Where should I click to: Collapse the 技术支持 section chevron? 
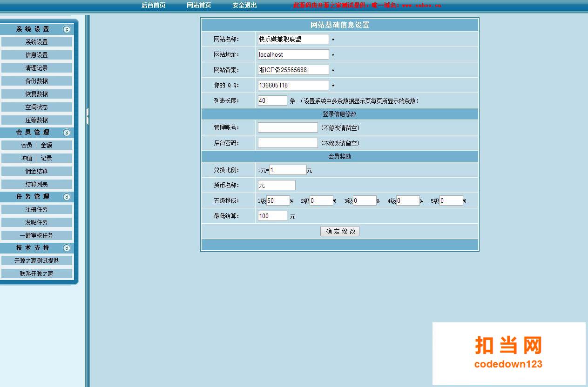(67, 248)
